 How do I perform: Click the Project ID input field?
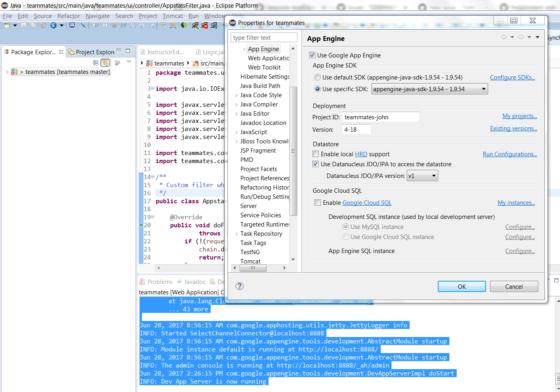[381, 117]
